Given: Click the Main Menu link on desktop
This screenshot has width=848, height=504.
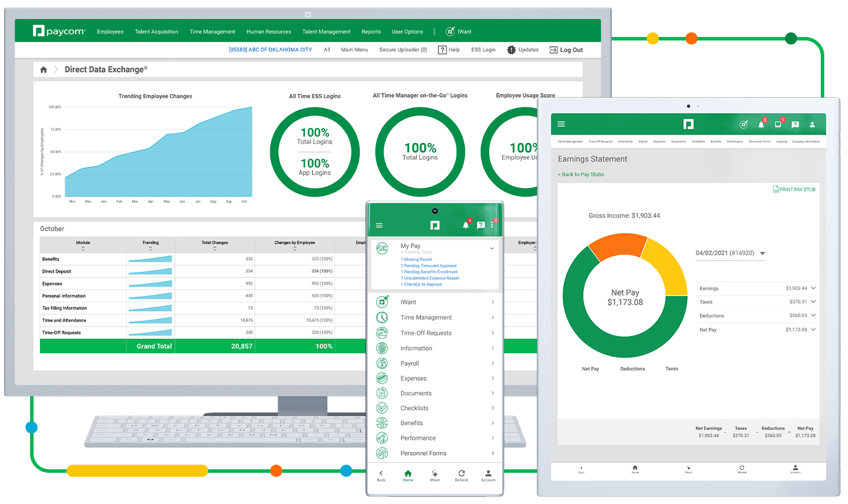Looking at the screenshot, I should [355, 50].
